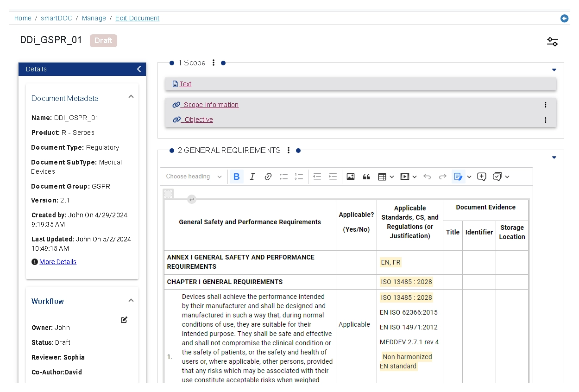Open the More Details link
This screenshot has width=579, height=392.
coord(58,262)
